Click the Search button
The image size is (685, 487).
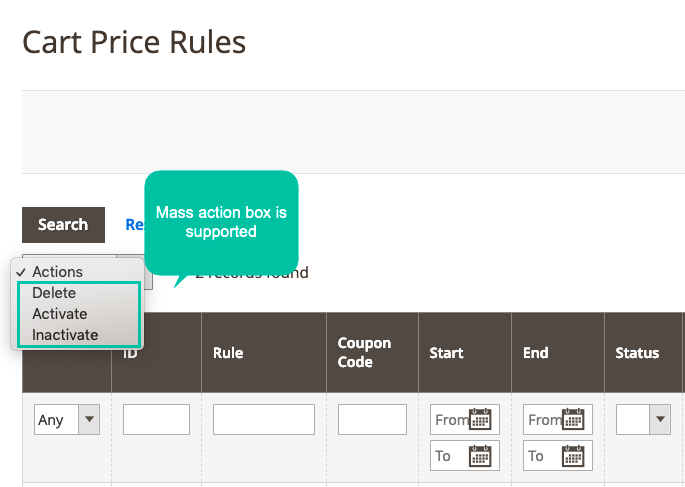63,225
